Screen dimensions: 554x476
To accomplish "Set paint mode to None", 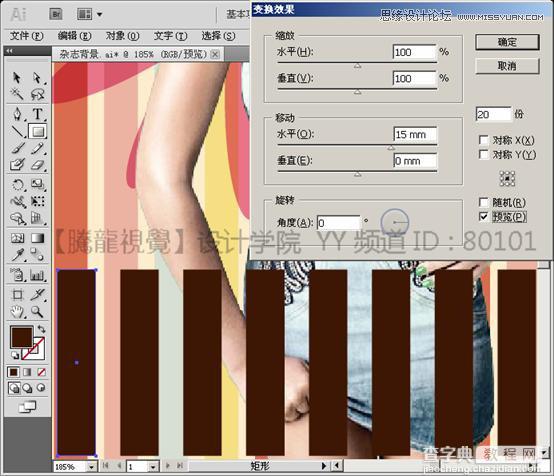I will (41, 372).
